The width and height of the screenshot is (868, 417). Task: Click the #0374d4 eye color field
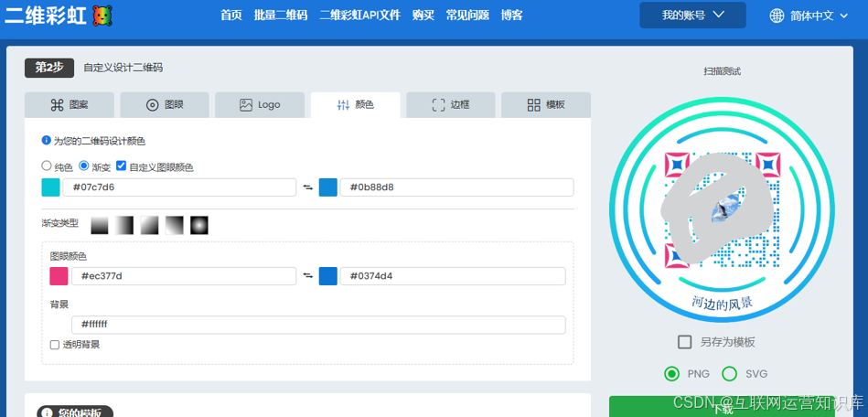click(453, 276)
